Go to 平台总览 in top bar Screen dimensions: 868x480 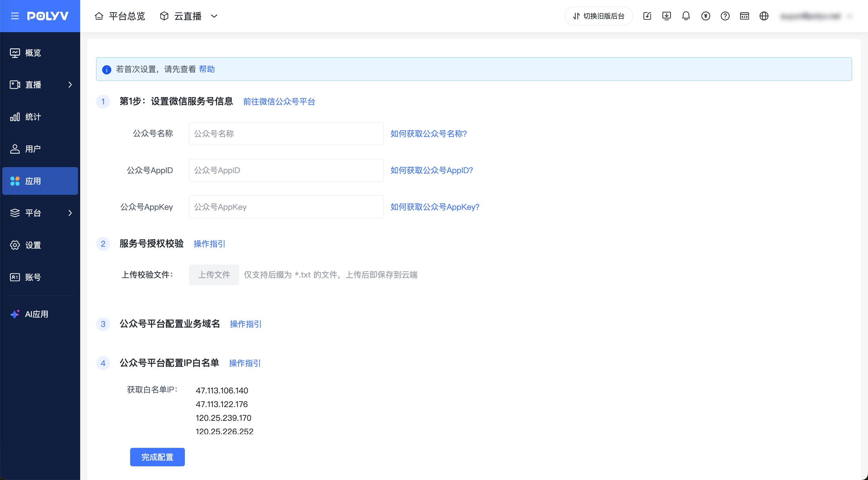[120, 16]
